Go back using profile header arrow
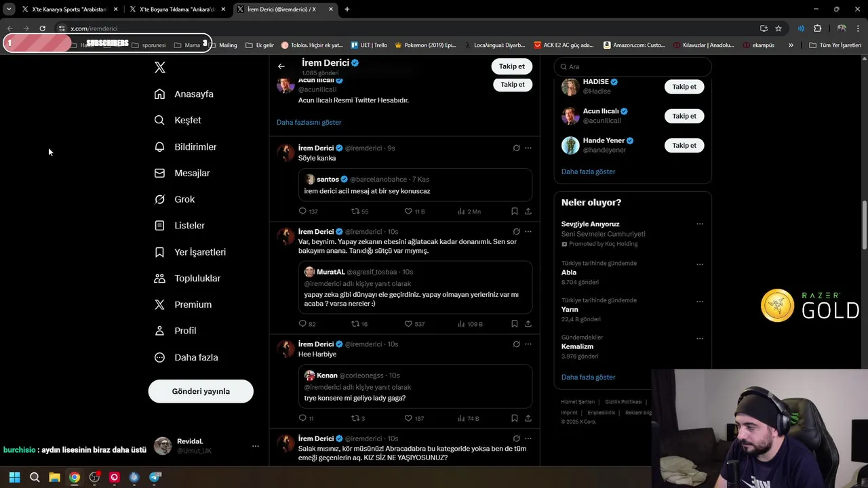This screenshot has height=488, width=868. coord(281,66)
